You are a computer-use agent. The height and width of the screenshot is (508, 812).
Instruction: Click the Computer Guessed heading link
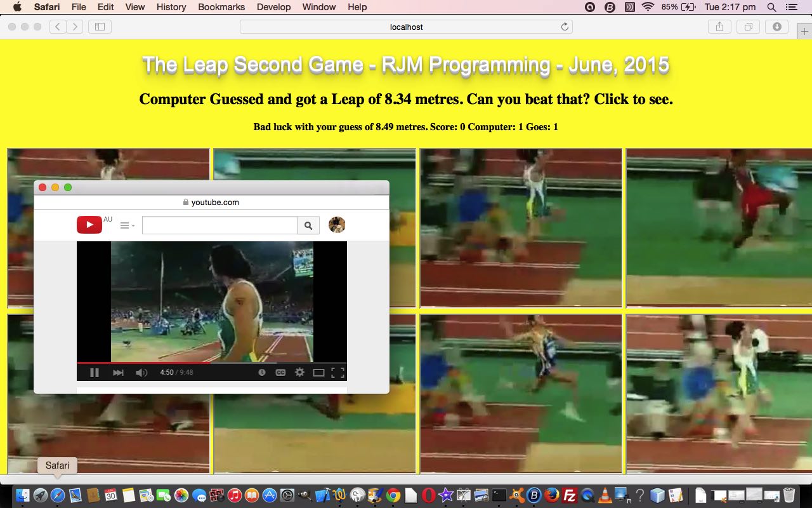tap(406, 99)
